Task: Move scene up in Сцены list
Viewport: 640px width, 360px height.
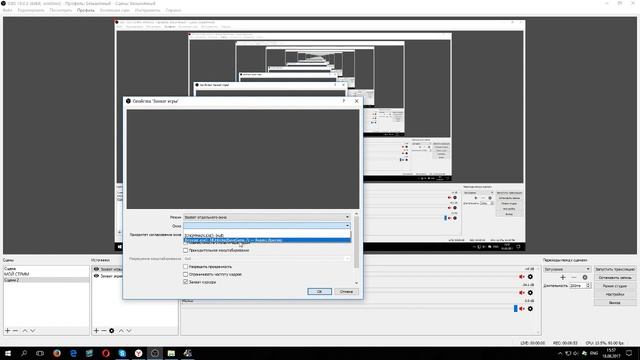Action: [x=24, y=331]
